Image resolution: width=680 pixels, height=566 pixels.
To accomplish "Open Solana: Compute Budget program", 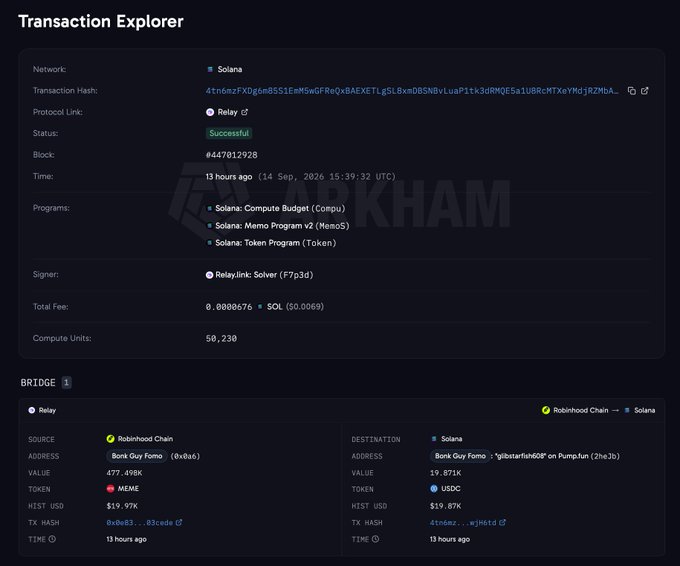I will coord(280,208).
